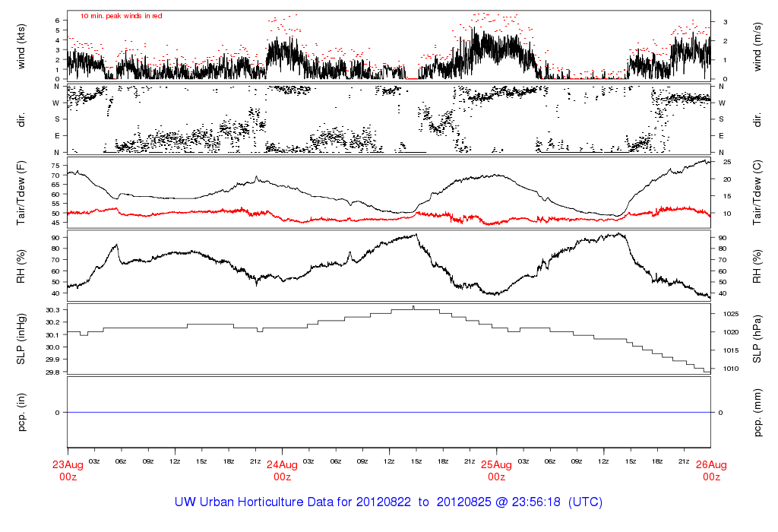778x532 pixels.
Task: Click the '25' tick on Celsius axis
Action: 727,163
